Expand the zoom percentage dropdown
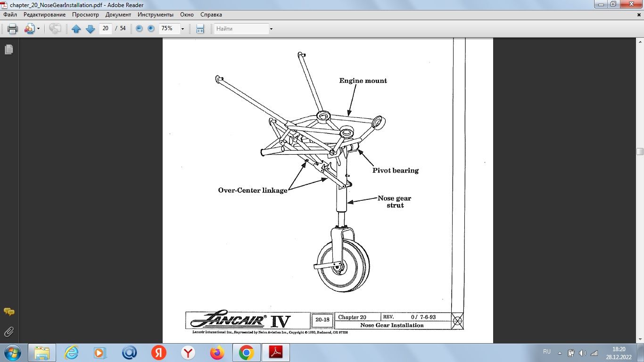 pos(182,29)
